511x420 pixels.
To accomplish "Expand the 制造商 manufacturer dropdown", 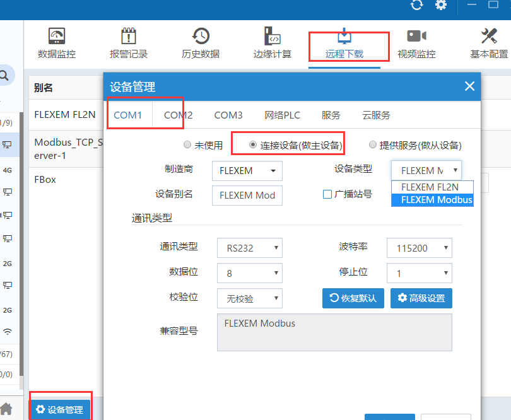I will [247, 171].
